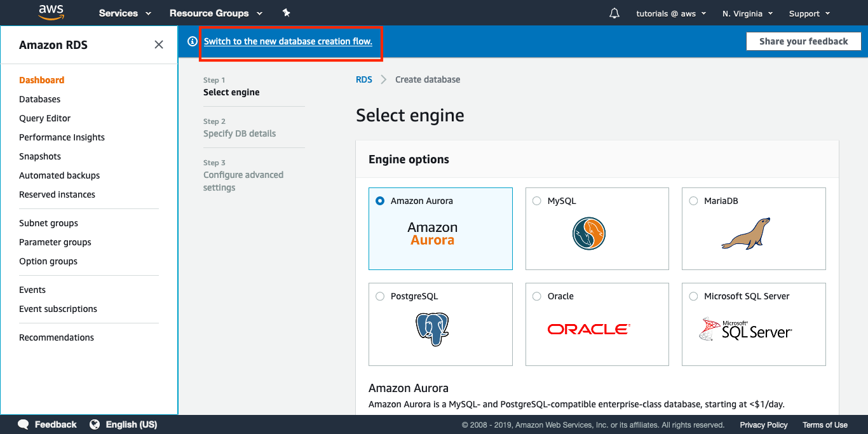The width and height of the screenshot is (868, 434).
Task: Click the Oracle logo
Action: point(588,329)
